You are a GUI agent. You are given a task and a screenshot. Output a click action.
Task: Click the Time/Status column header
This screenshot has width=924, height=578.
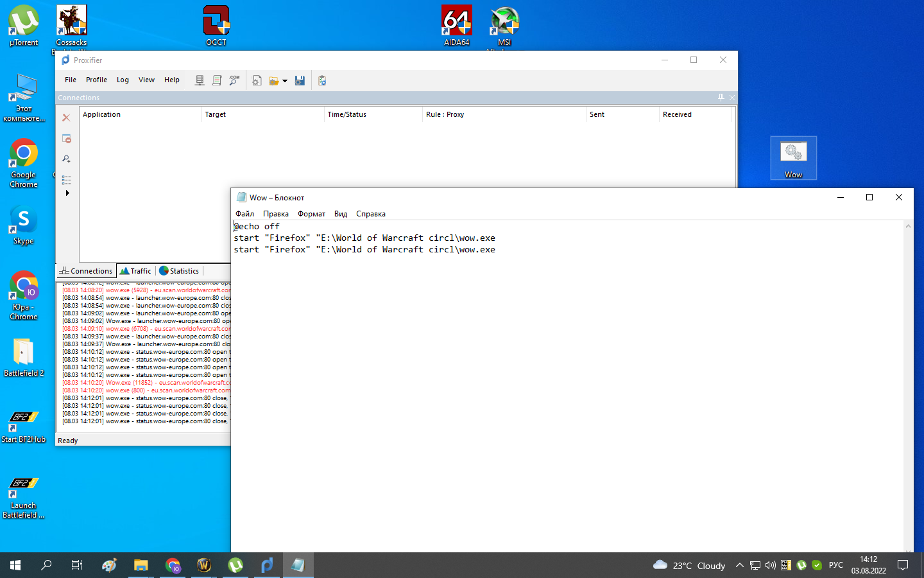pos(346,114)
